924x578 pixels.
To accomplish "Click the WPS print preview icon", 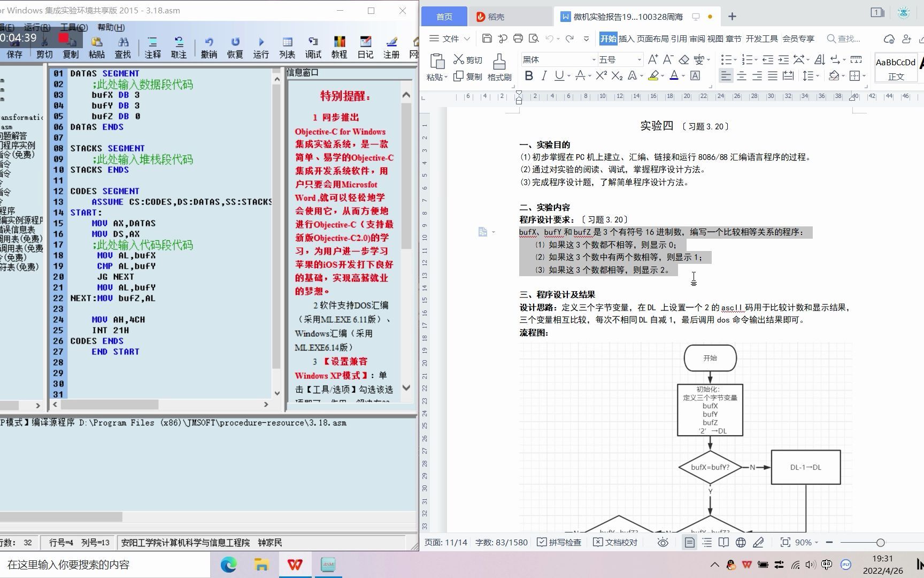I will coord(533,39).
